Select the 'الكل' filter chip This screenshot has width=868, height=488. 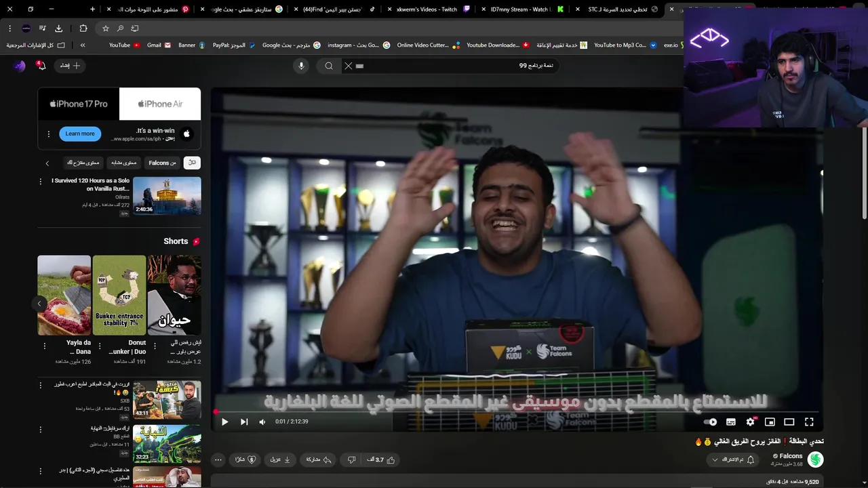193,163
